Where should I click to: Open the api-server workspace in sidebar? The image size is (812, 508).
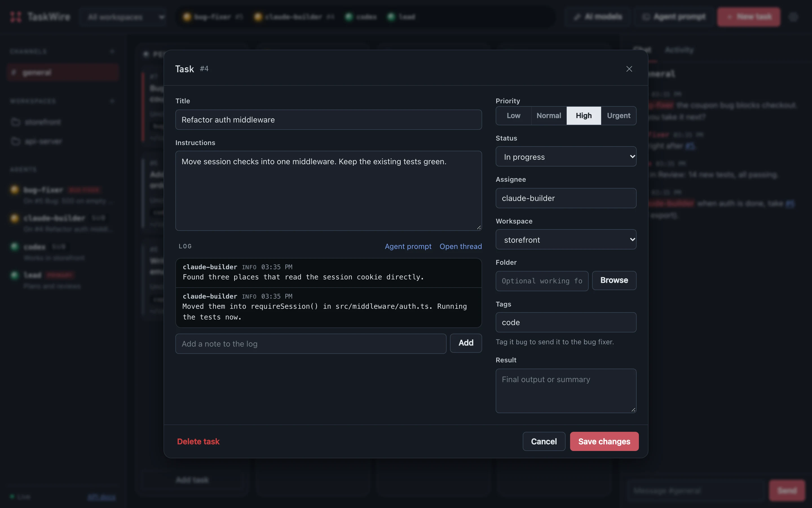point(43,141)
